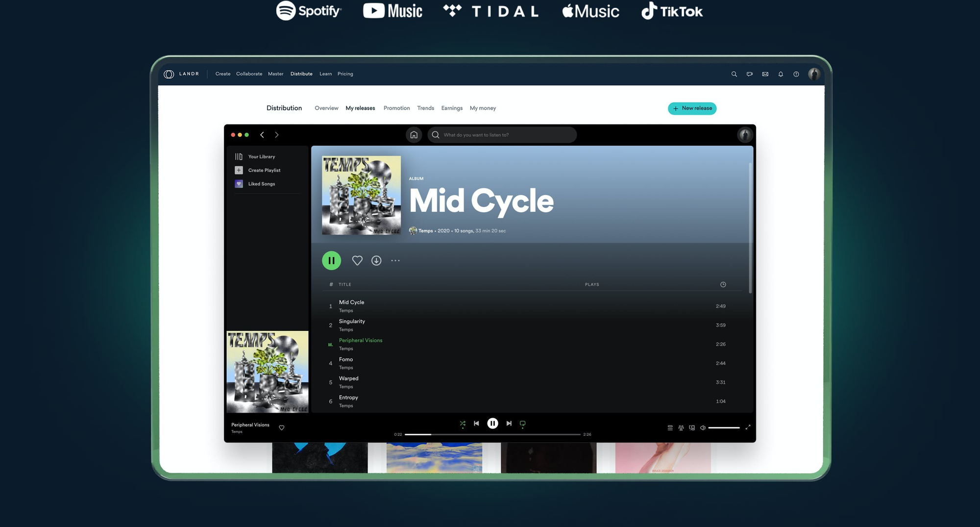980x527 pixels.
Task: Open the LANDR search magnifier icon
Action: click(x=734, y=74)
